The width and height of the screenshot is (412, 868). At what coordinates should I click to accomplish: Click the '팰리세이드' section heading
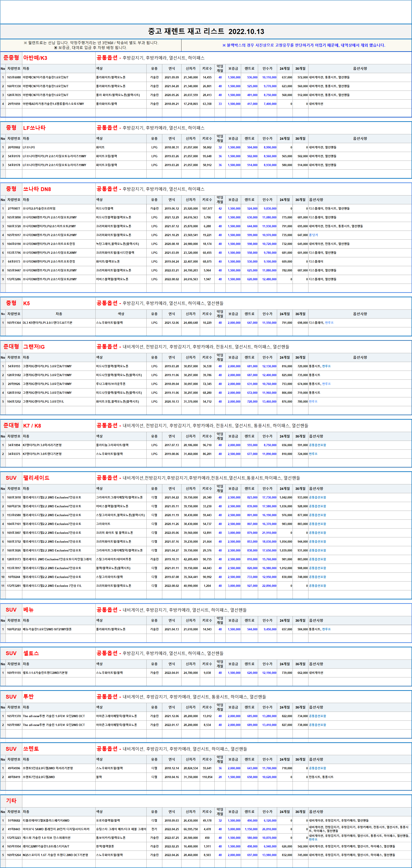36,478
